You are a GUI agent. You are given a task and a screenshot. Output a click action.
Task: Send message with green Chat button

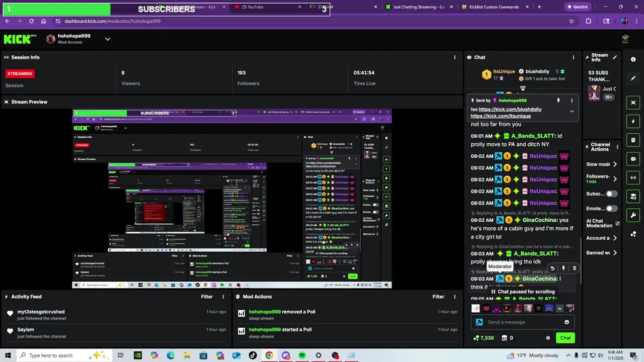pyautogui.click(x=566, y=338)
